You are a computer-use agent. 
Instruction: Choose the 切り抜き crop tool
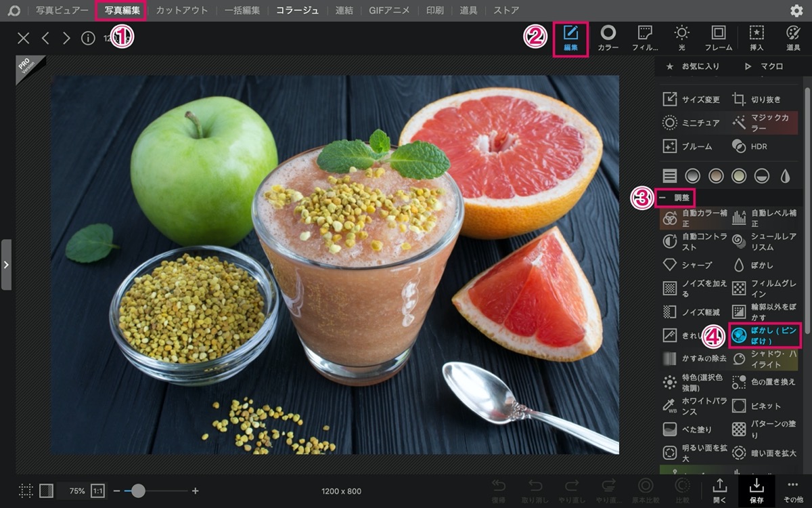pos(757,100)
